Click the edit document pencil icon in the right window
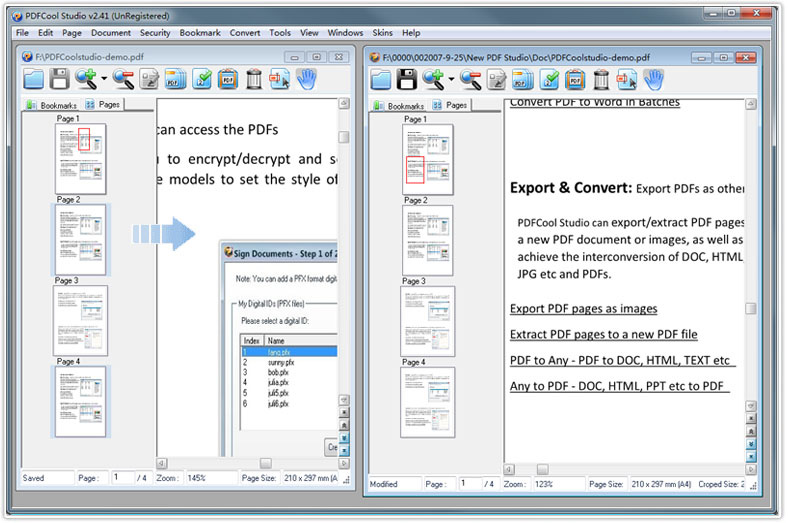Screen dimensions: 788x523 pyautogui.click(x=497, y=80)
